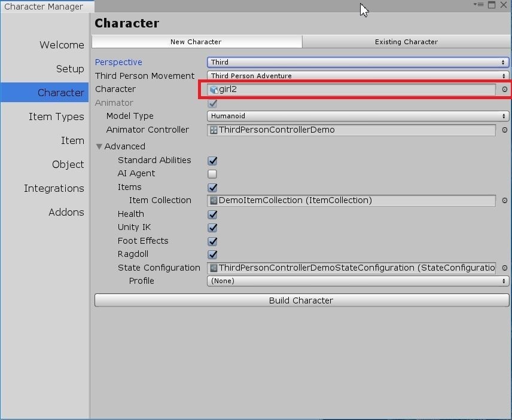
Task: Collapse the Advanced section
Action: pyautogui.click(x=99, y=146)
